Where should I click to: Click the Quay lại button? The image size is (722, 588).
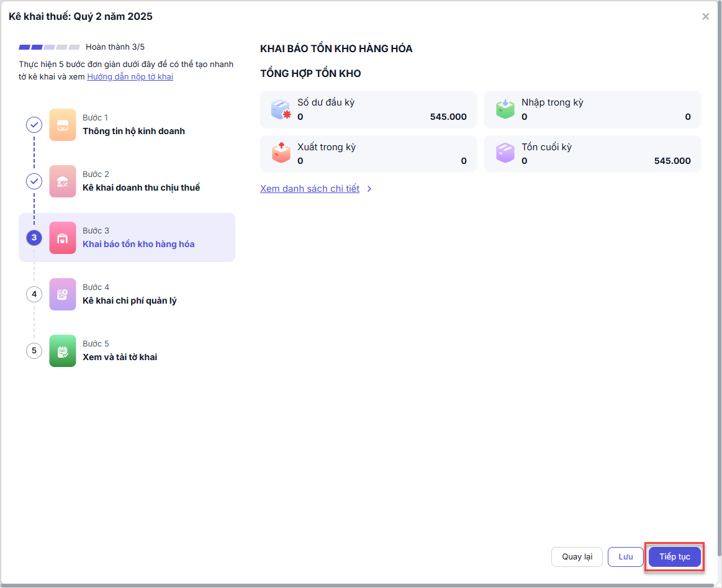point(577,557)
